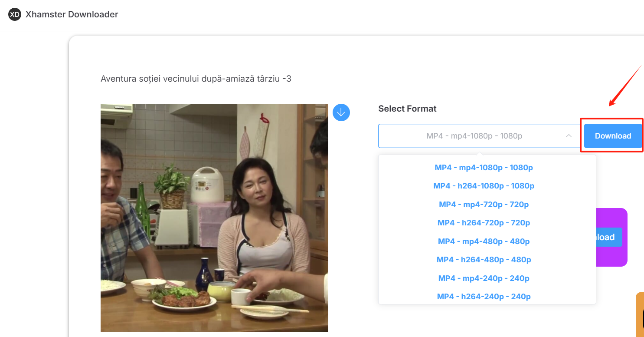This screenshot has height=337, width=644.
Task: Open the video thumbnail preview
Action: point(214,217)
